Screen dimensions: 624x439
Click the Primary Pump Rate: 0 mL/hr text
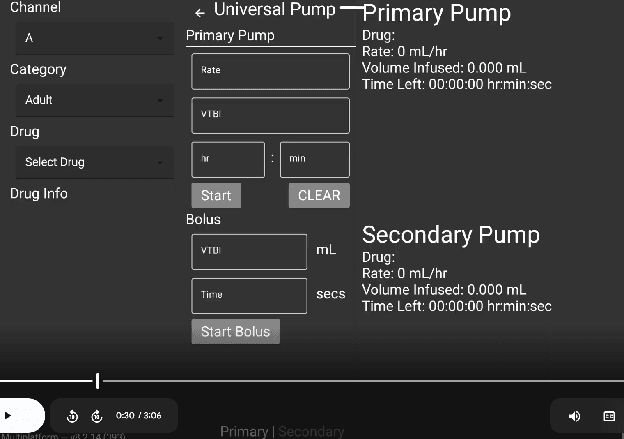point(404,52)
